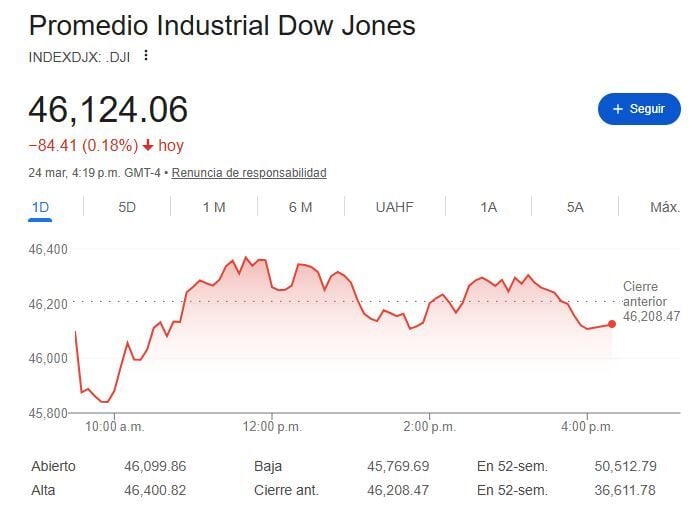694x513 pixels.
Task: Open the three-dot options menu beside .DJI
Action: pos(146,56)
